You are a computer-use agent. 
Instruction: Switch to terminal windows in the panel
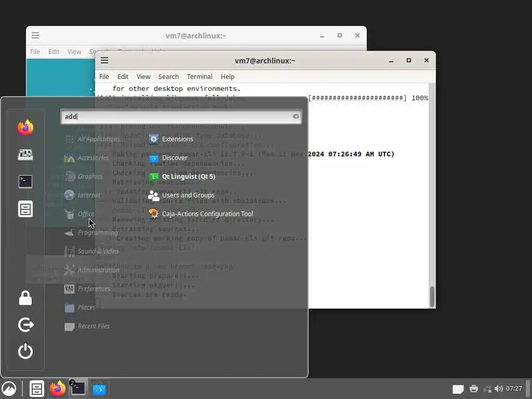pyautogui.click(x=78, y=389)
